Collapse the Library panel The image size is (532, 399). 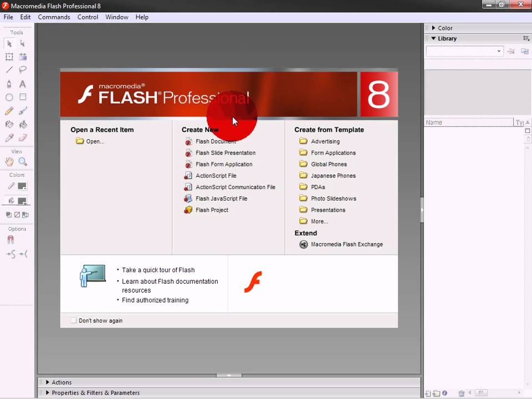point(433,38)
